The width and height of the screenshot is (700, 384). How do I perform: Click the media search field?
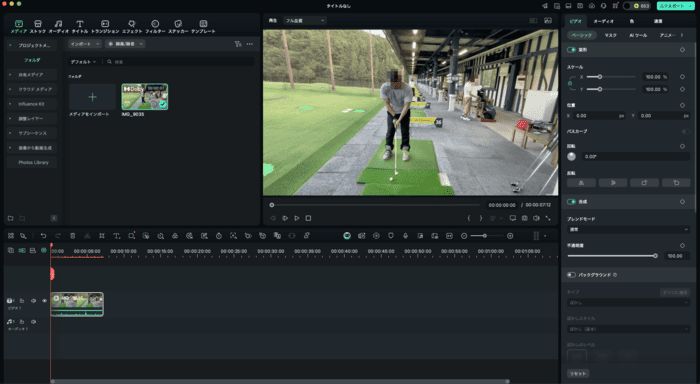click(179, 62)
